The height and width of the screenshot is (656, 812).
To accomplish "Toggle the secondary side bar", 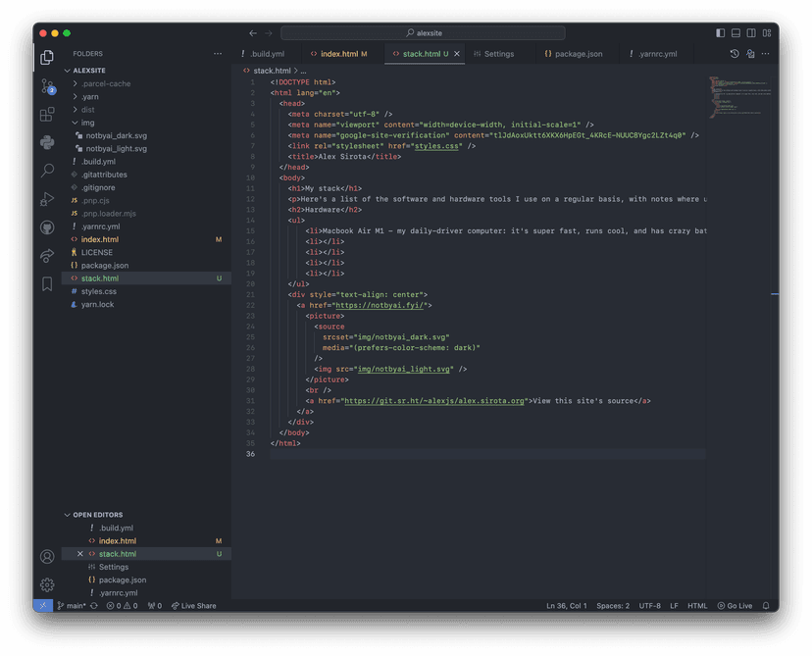I will (751, 33).
